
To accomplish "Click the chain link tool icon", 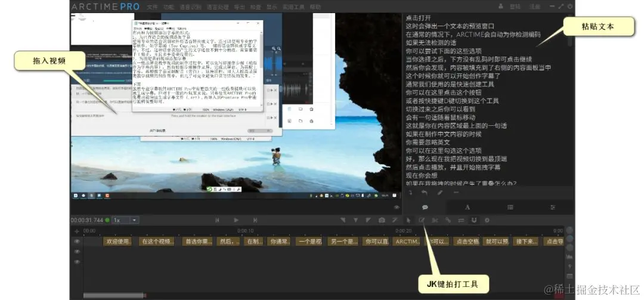I will (x=448, y=220).
